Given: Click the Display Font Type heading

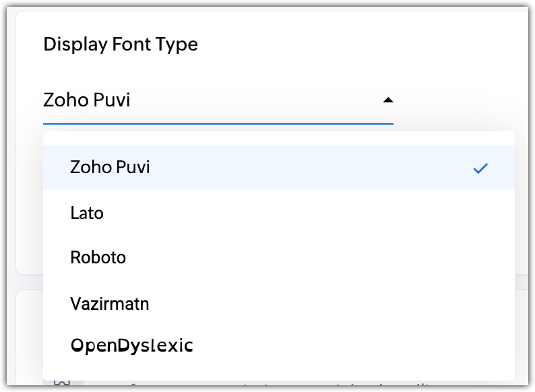Looking at the screenshot, I should [121, 44].
